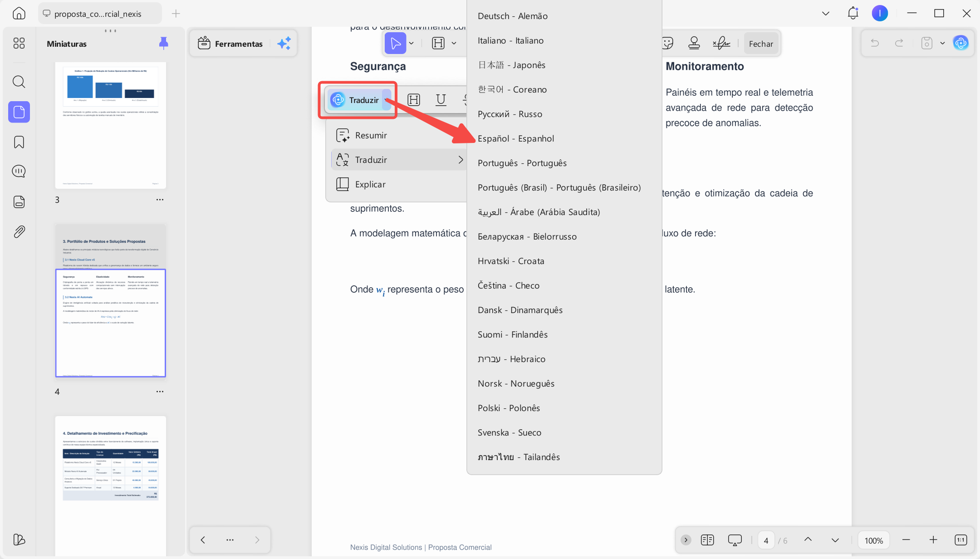The height and width of the screenshot is (559, 980).
Task: Open page 5 thumbnail with investment table
Action: tap(110, 485)
